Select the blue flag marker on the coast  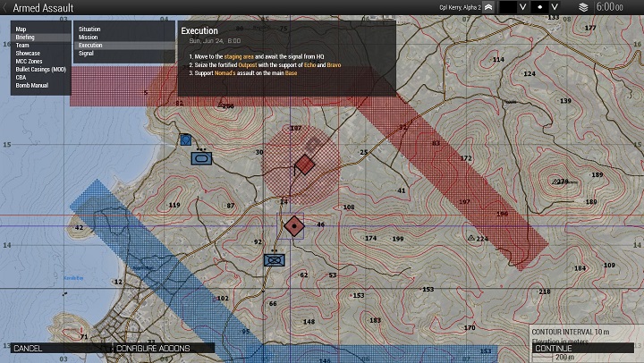click(186, 140)
